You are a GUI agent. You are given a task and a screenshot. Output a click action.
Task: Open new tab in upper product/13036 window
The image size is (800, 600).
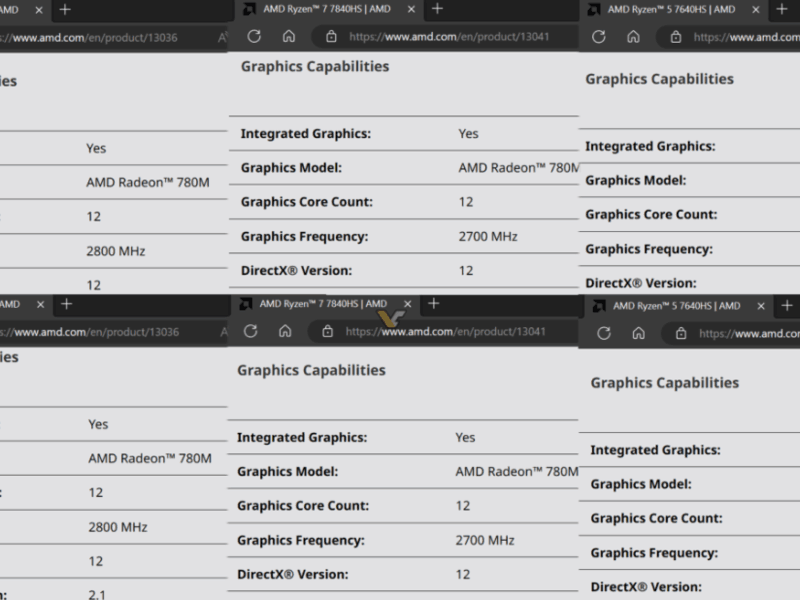[65, 10]
